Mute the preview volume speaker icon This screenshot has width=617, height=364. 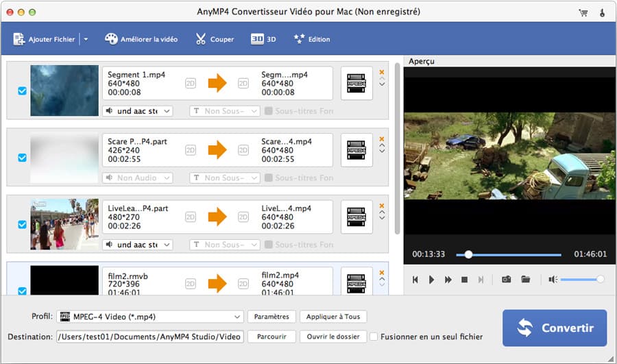(553, 280)
